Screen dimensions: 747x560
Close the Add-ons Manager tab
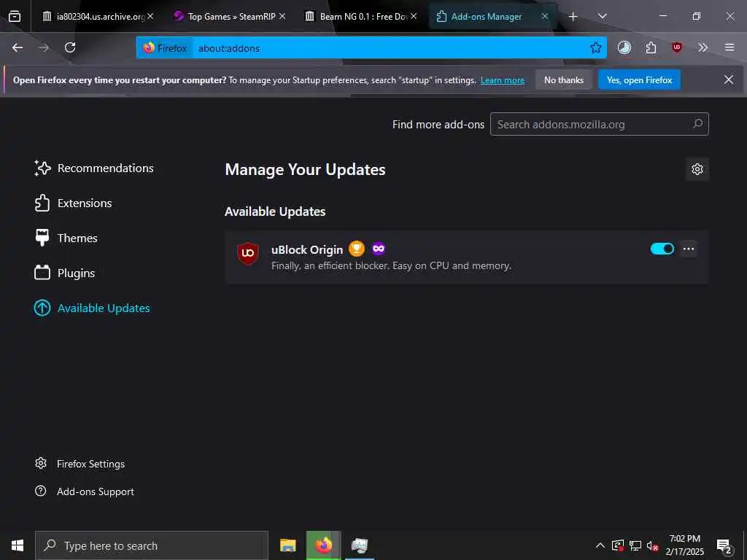click(x=545, y=16)
